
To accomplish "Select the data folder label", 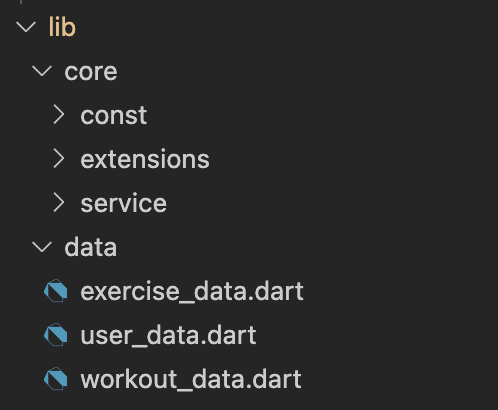I will tap(91, 247).
